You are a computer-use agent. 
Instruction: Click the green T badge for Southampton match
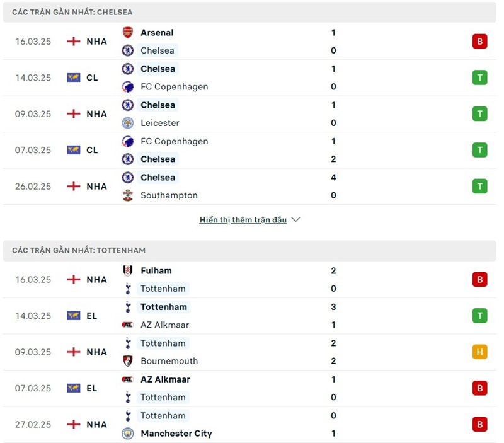pyautogui.click(x=480, y=187)
